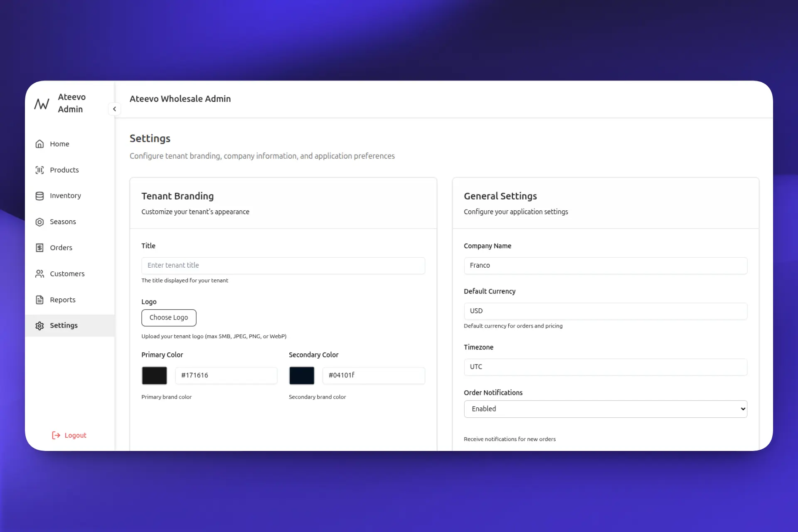Screen dimensions: 798x532
Task: Click the Choose Logo button
Action: coord(169,318)
